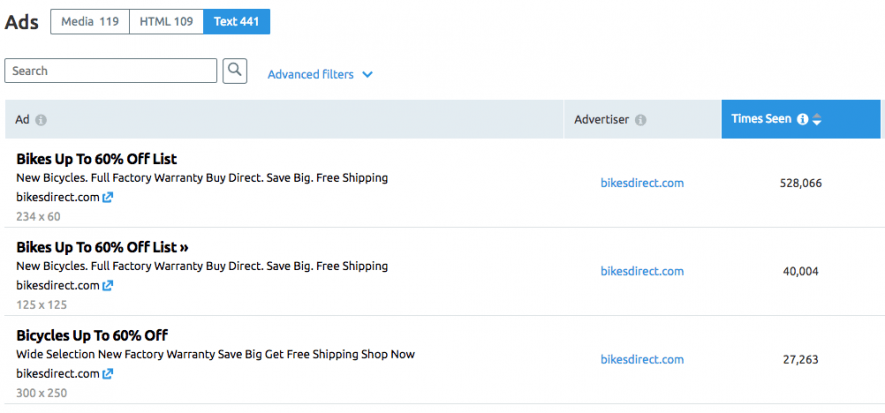The height and width of the screenshot is (413, 885).
Task: Click the Times Seen info icon
Action: coord(802,119)
